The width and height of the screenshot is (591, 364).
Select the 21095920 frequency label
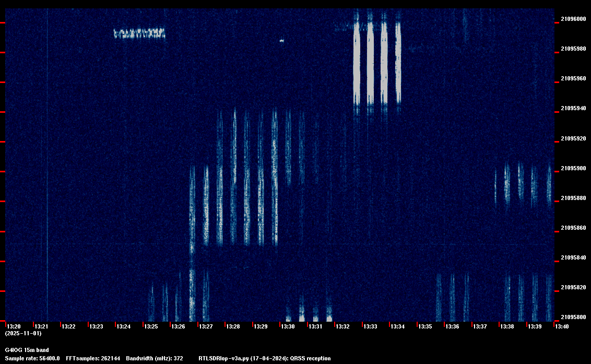click(574, 138)
